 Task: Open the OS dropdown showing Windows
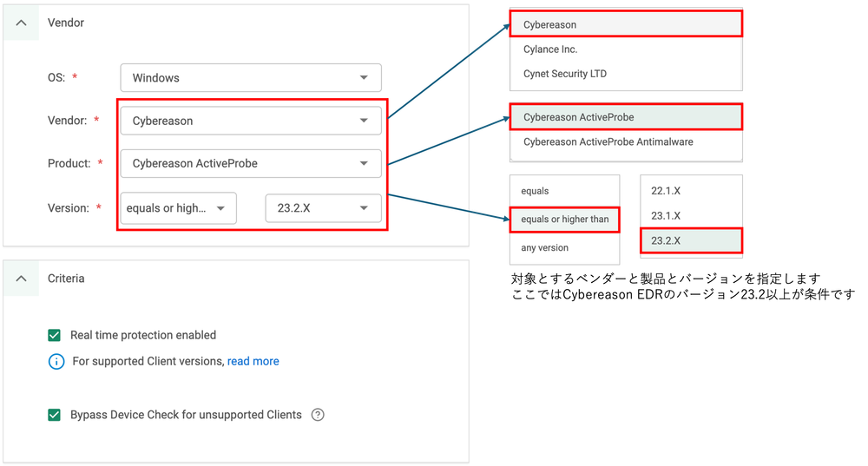pyautogui.click(x=251, y=77)
